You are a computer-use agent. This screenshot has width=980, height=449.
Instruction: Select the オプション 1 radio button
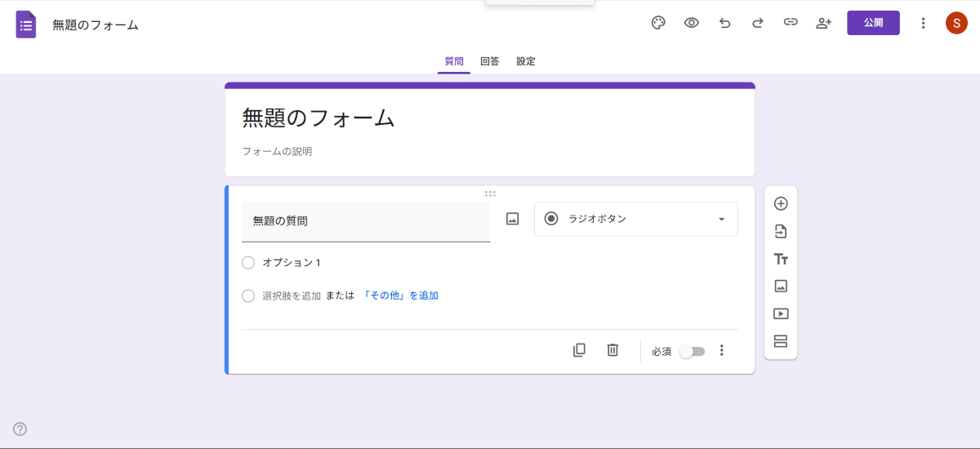248,263
